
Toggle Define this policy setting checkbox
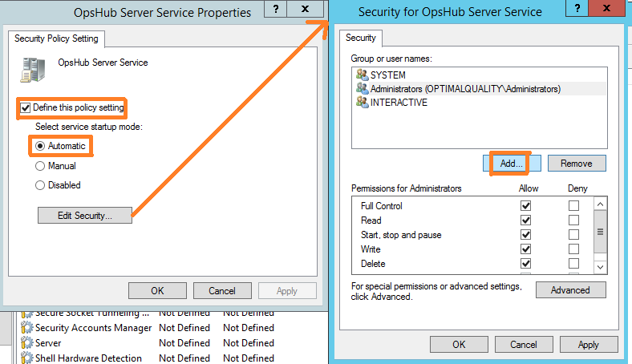(26, 107)
